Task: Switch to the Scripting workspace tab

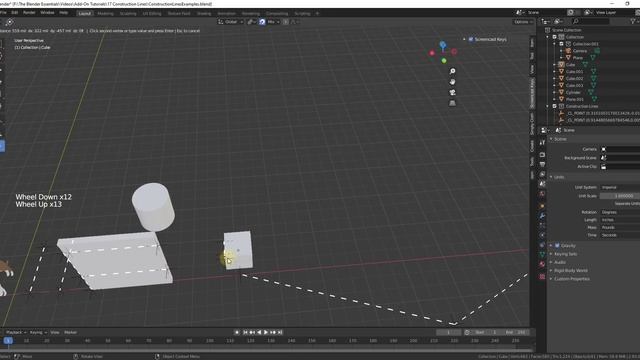Action: coord(302,13)
